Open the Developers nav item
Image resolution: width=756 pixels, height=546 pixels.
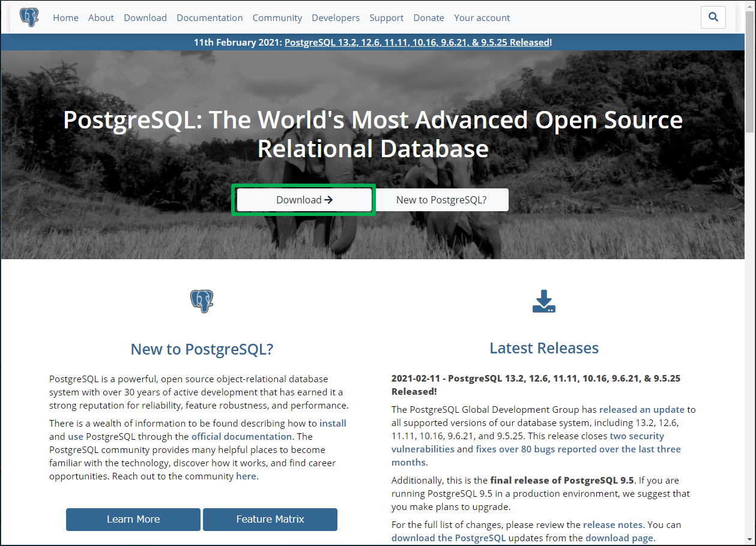tap(336, 17)
